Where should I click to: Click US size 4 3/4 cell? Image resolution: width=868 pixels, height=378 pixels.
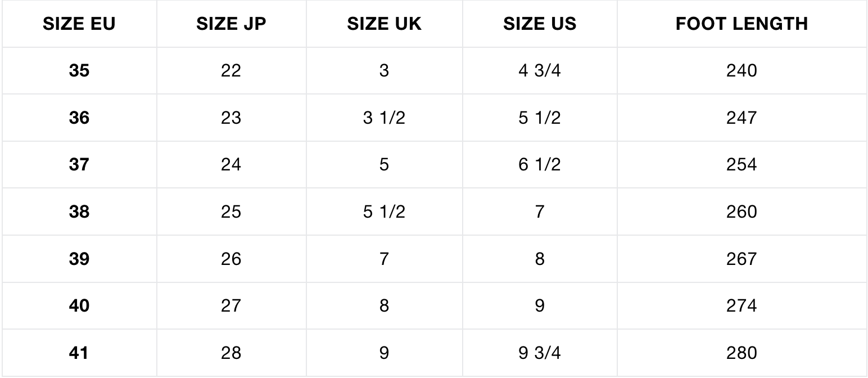(540, 71)
